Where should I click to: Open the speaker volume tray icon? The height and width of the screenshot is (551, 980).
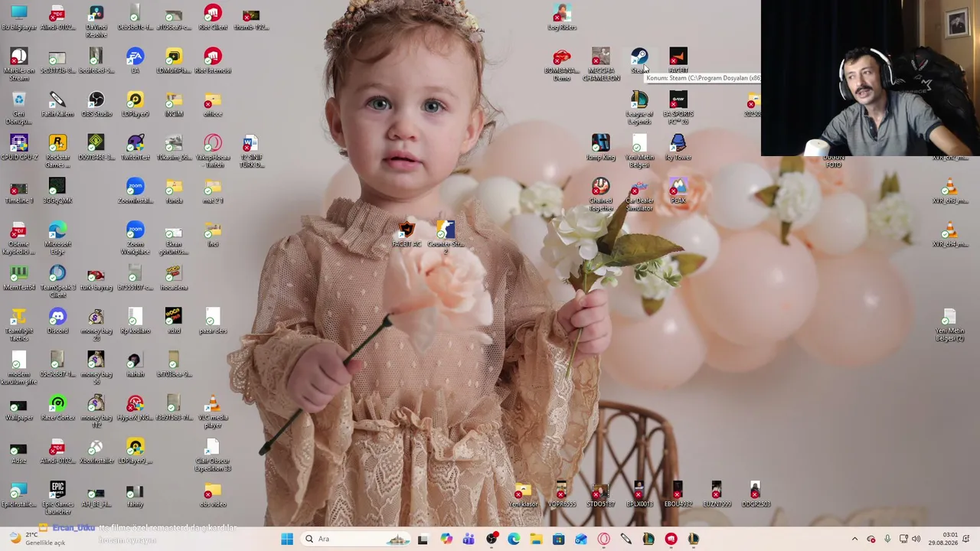(916, 539)
